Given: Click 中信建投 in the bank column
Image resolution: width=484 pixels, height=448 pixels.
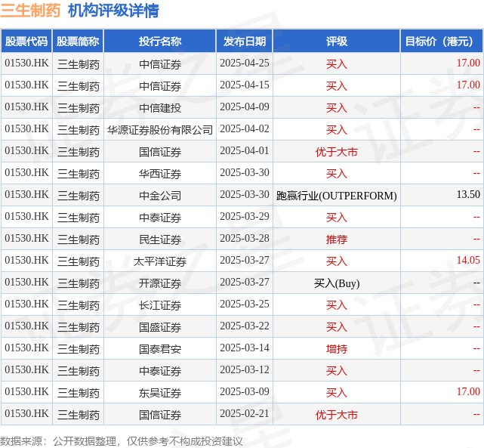Looking at the screenshot, I should 160,108.
